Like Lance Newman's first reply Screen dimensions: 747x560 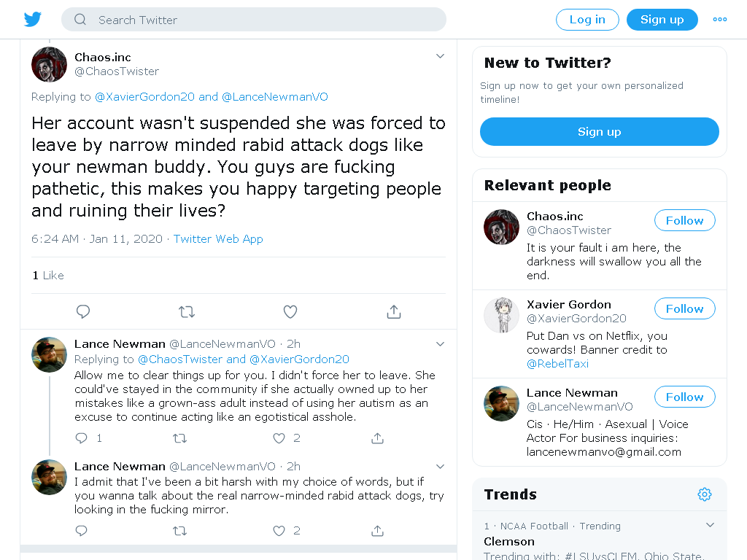[x=279, y=438]
